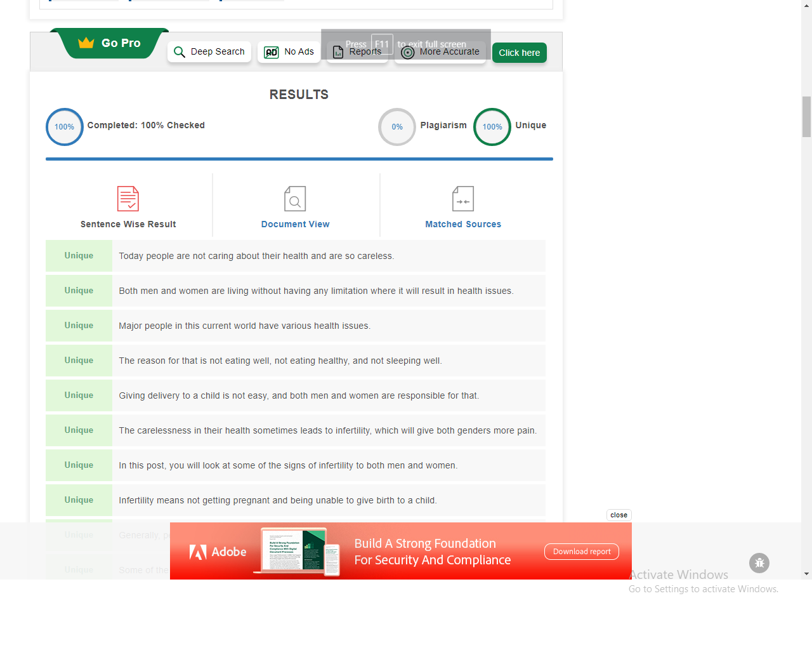Click sentence 'The reason for that is not eating well'
Viewport: 812px width, 650px height.
point(280,361)
